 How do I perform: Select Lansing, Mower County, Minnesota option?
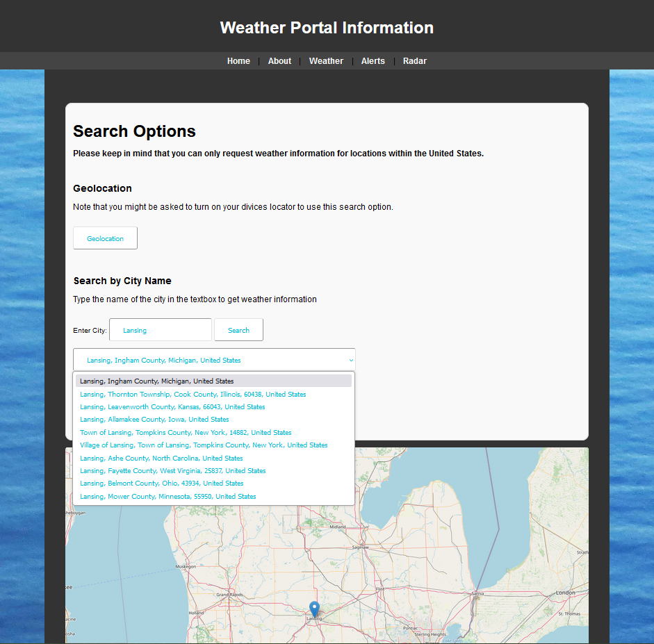pyautogui.click(x=168, y=497)
